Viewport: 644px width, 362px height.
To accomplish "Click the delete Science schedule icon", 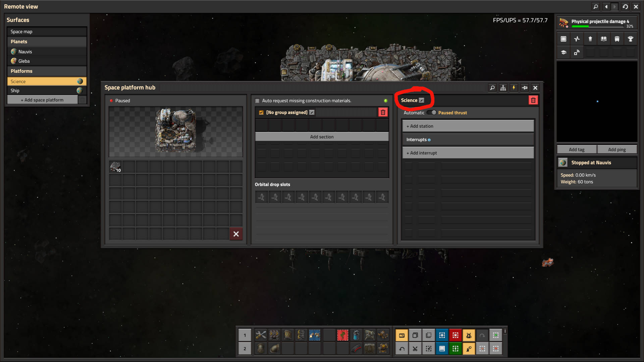I will point(533,100).
